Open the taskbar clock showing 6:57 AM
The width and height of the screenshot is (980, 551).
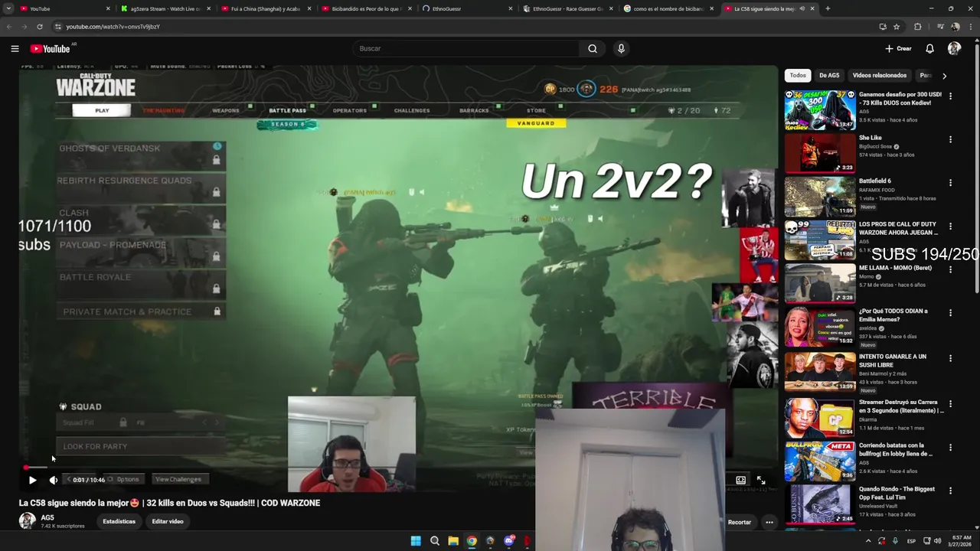coord(961,541)
